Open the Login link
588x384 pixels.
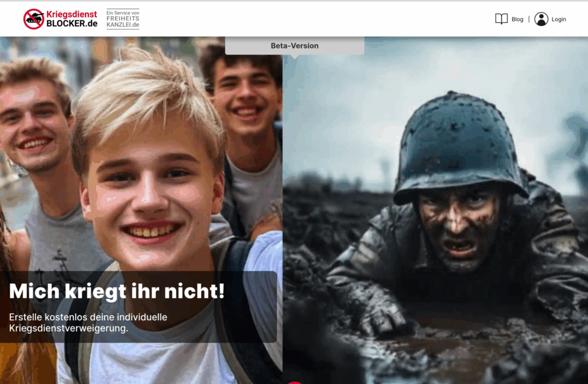559,19
